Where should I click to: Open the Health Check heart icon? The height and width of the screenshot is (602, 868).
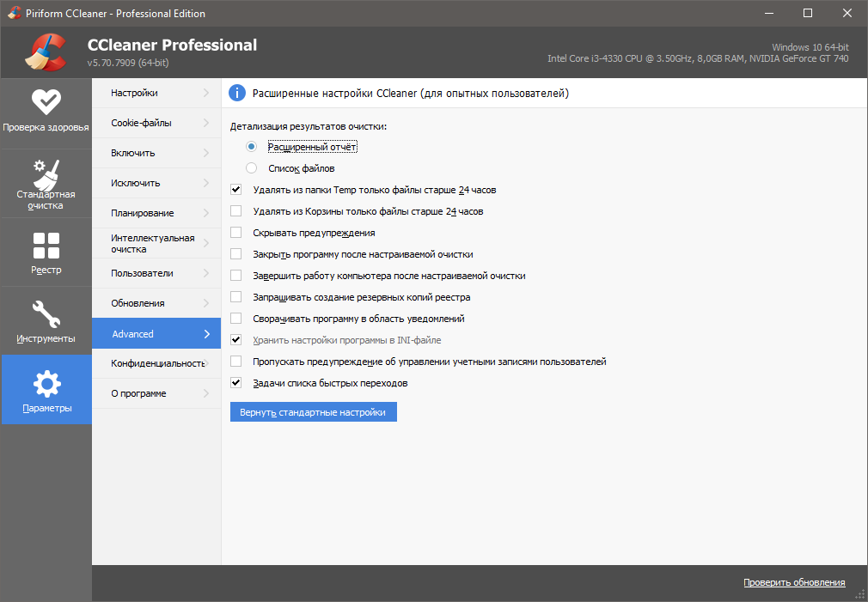pyautogui.click(x=46, y=102)
